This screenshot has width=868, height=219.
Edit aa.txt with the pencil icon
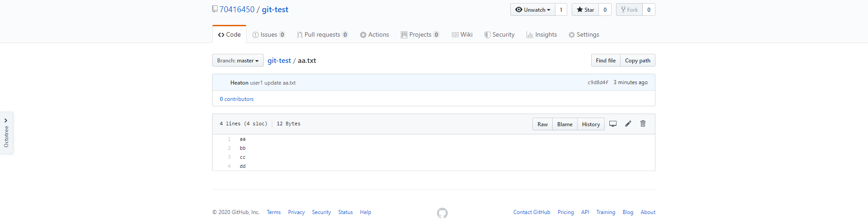point(628,124)
